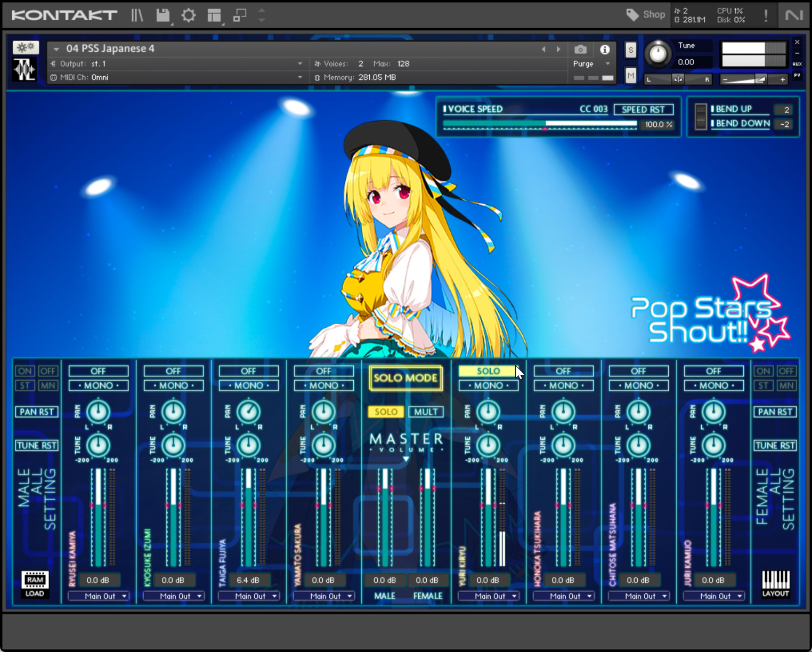Open Kyosuke Izumi Main Out dropdown

(x=174, y=596)
